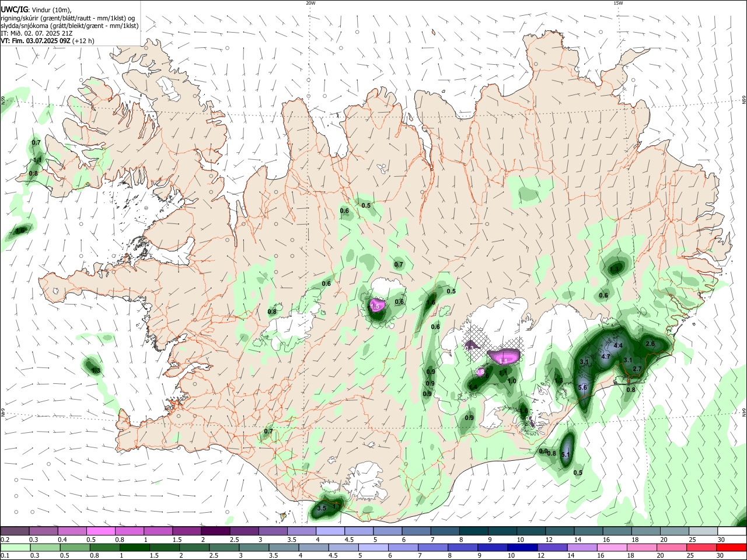This screenshot has width=747, height=560.
Task: Select the snow scale swatch between 1.5 and 2
Action: [x=187, y=531]
